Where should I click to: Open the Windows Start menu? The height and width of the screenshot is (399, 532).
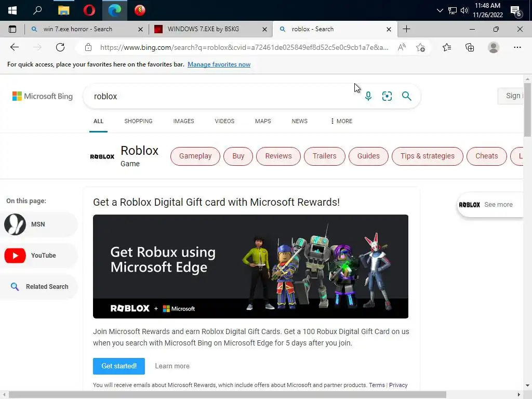(x=12, y=10)
